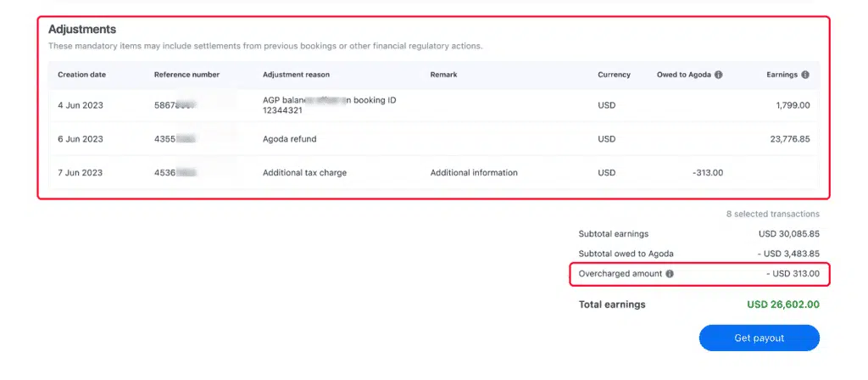Viewport: 868px width, 380px height.
Task: Click info icon beside Earnings column header
Action: pyautogui.click(x=805, y=75)
